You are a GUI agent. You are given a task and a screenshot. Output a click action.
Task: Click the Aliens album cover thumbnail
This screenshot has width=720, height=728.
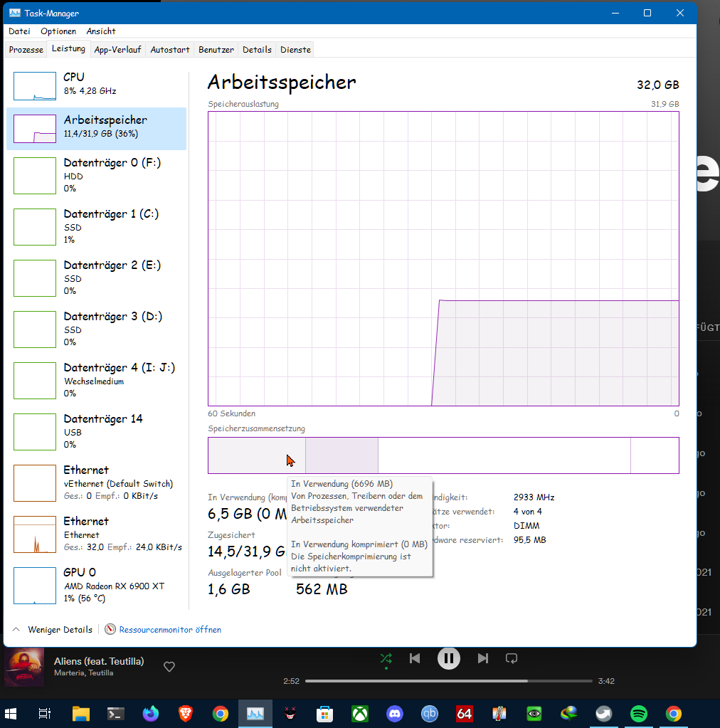pos(24,667)
